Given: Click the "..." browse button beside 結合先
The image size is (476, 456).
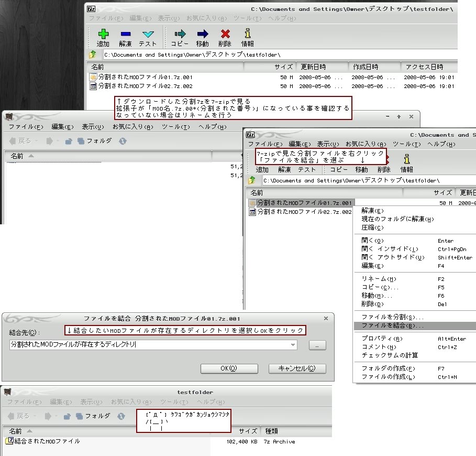Looking at the screenshot, I should 317,345.
